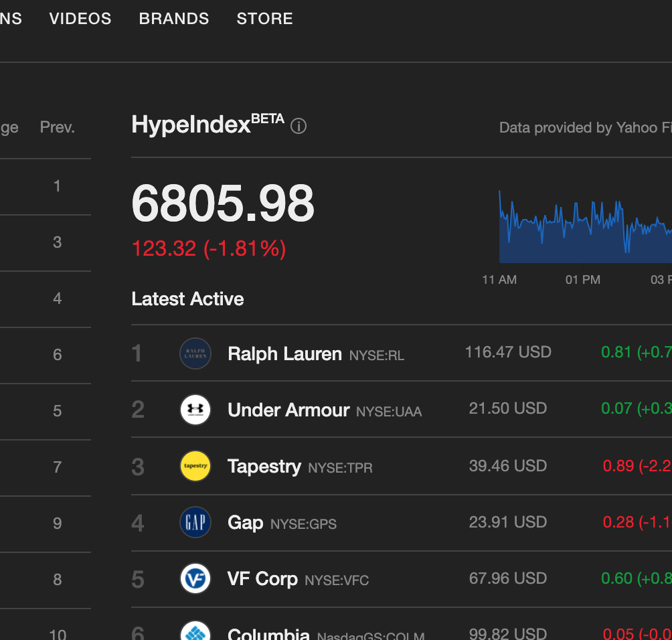Screen dimensions: 672x640
Task: Click the Gap logo icon
Action: click(x=195, y=522)
